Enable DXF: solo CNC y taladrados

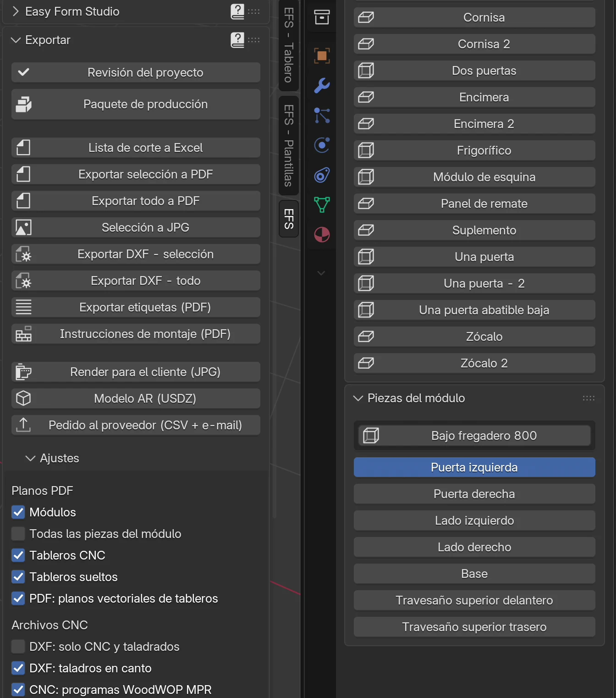(x=18, y=647)
